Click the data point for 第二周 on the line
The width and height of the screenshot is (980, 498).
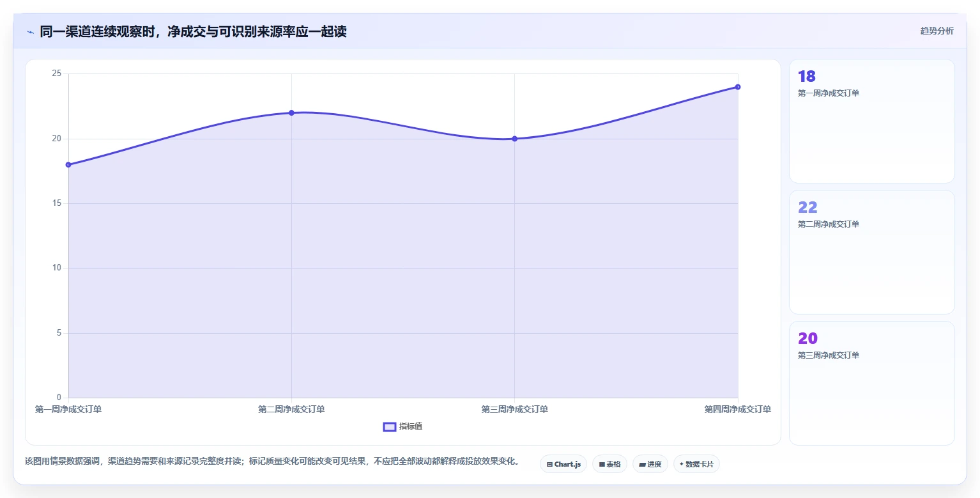(291, 113)
